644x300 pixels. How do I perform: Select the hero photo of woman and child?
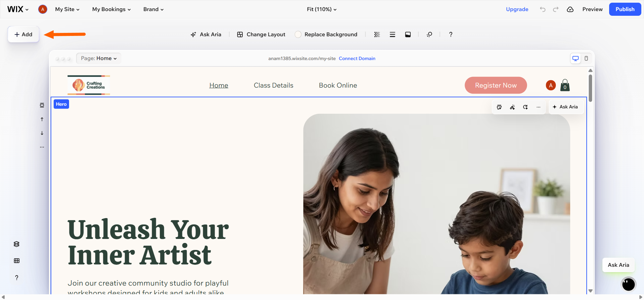click(x=436, y=204)
